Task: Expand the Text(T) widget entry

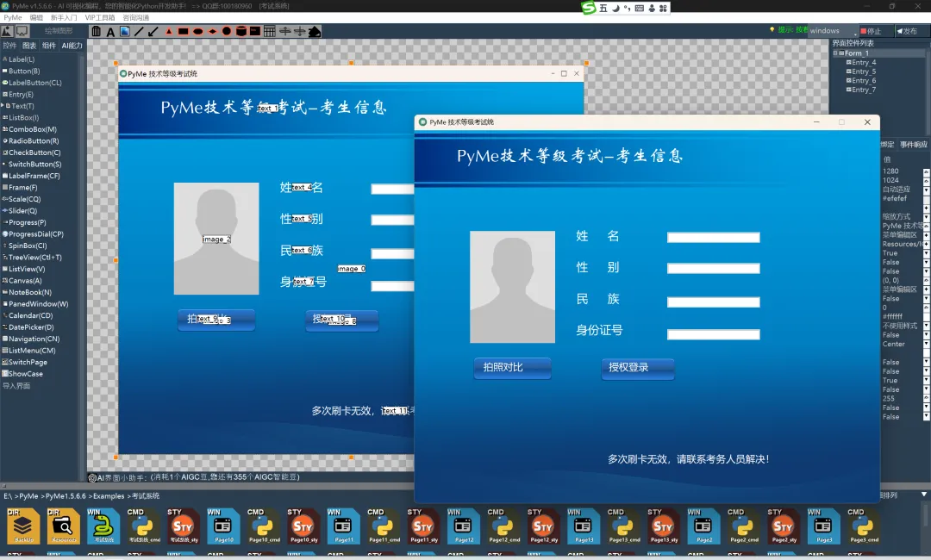Action: 3,106
